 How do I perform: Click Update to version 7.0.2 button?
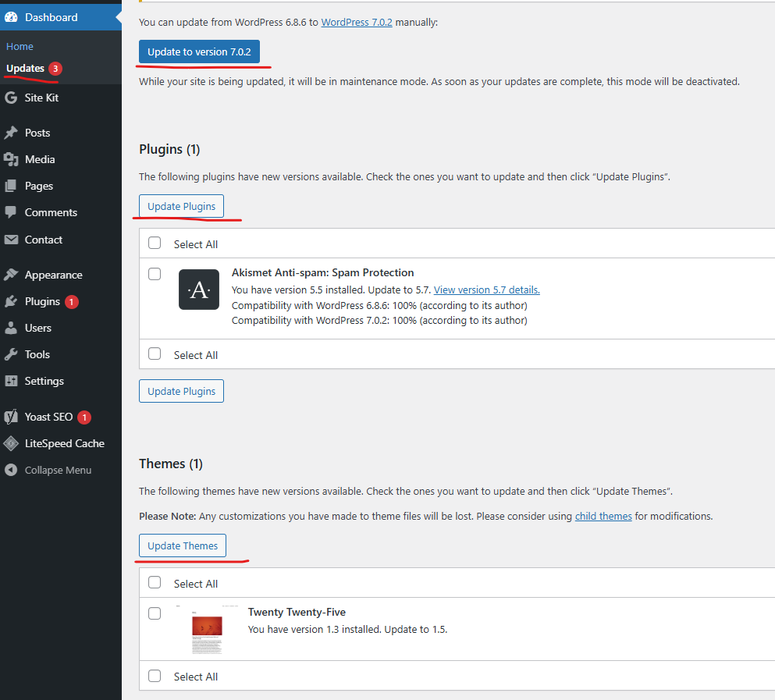point(199,52)
